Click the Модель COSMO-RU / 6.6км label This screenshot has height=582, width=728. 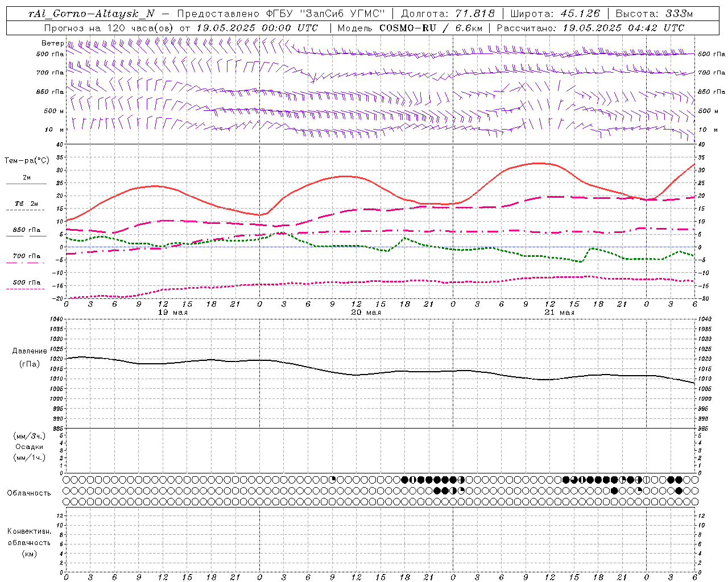tap(409, 28)
